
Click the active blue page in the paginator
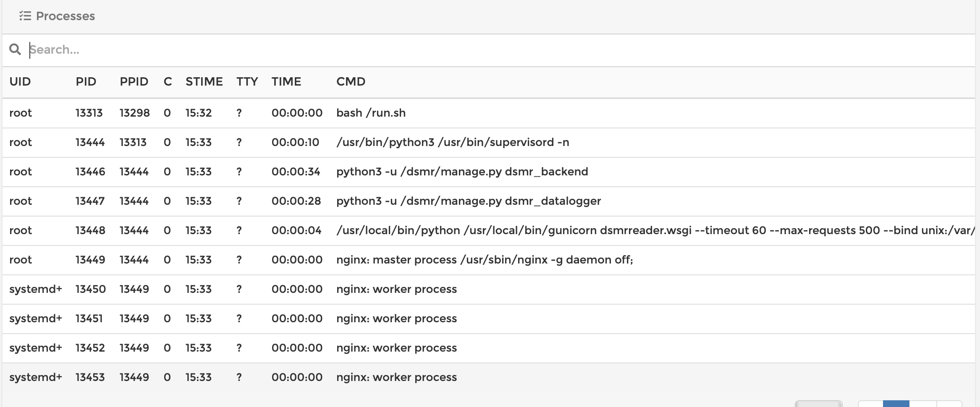click(896, 404)
